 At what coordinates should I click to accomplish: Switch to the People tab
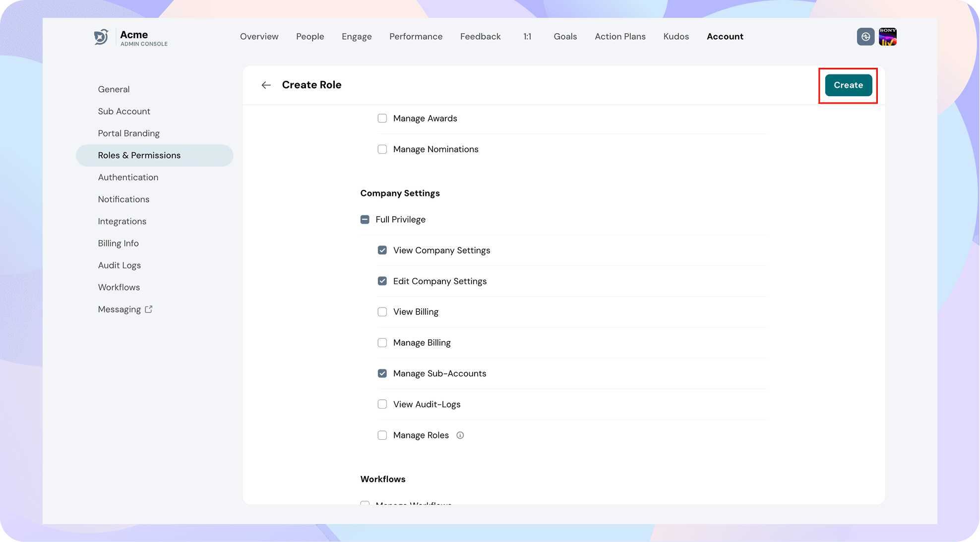(x=310, y=37)
